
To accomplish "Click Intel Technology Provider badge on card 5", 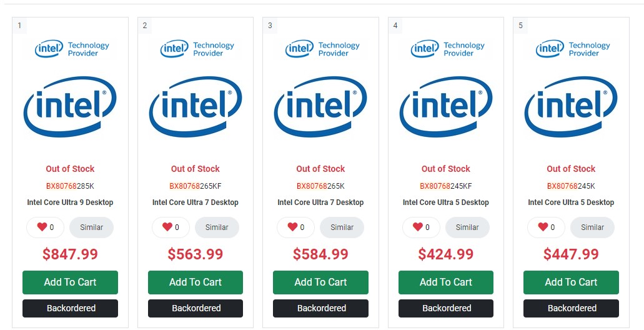I will point(572,49).
